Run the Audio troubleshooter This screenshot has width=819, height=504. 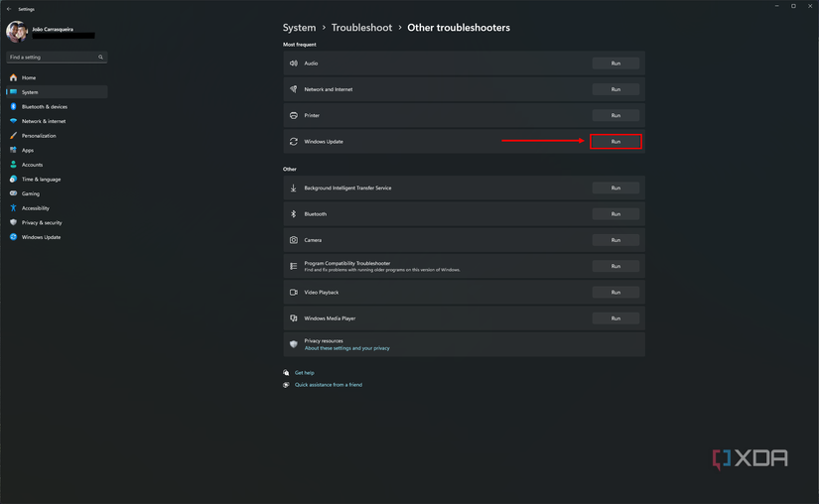coord(615,63)
